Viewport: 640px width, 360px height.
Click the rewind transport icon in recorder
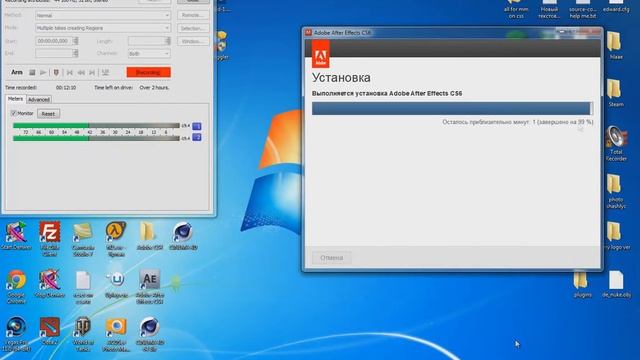[81, 72]
